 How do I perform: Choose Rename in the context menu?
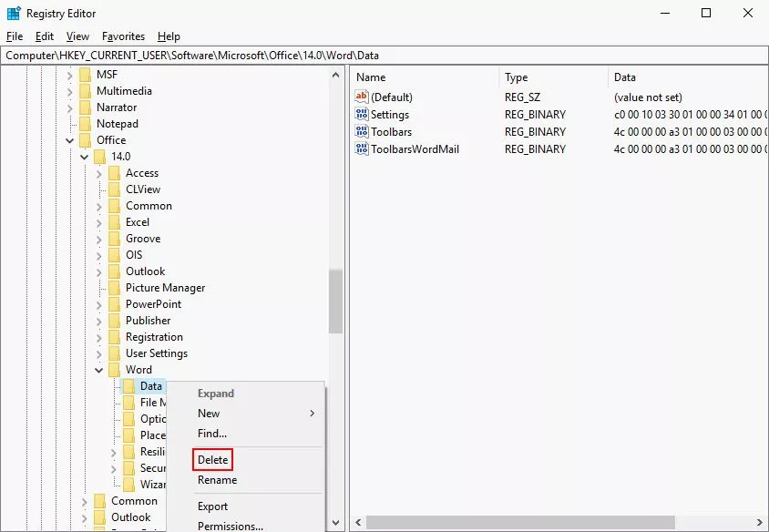(217, 480)
